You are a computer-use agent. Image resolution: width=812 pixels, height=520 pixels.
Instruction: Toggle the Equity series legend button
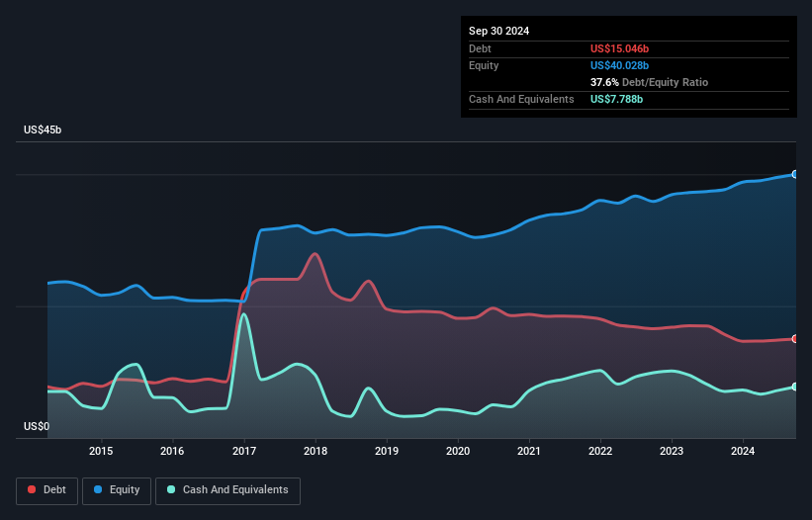point(117,490)
